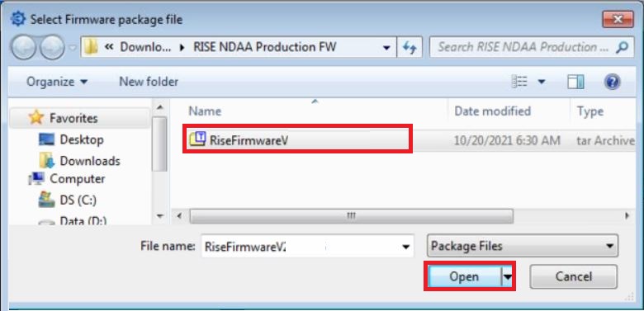This screenshot has height=311, width=644.
Task: Open the Package Files type dropdown
Action: click(523, 246)
